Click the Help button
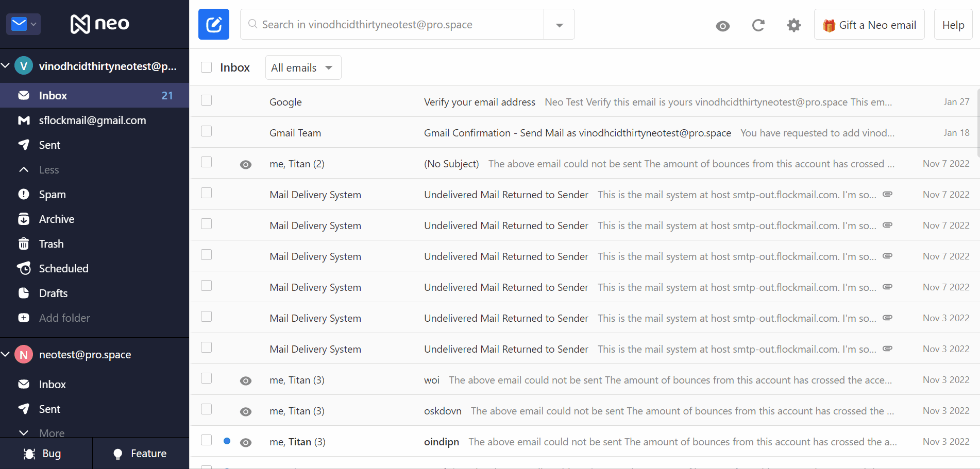Viewport: 980px width, 469px height. point(953,24)
